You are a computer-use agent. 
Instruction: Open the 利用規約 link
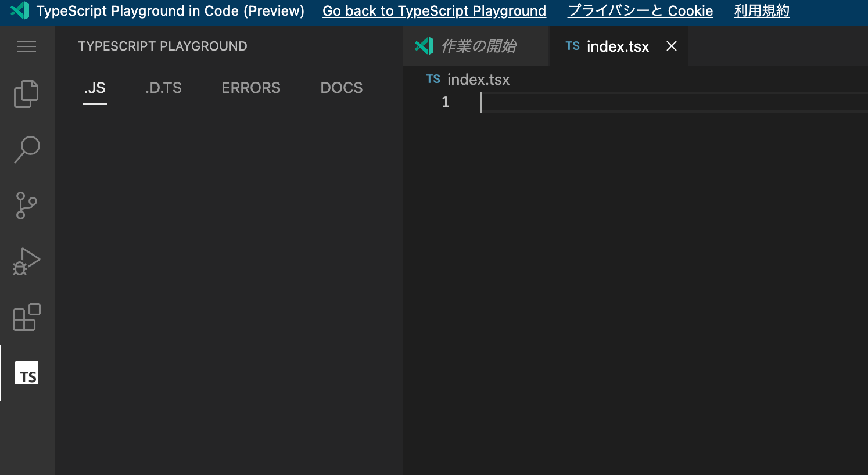pyautogui.click(x=762, y=11)
